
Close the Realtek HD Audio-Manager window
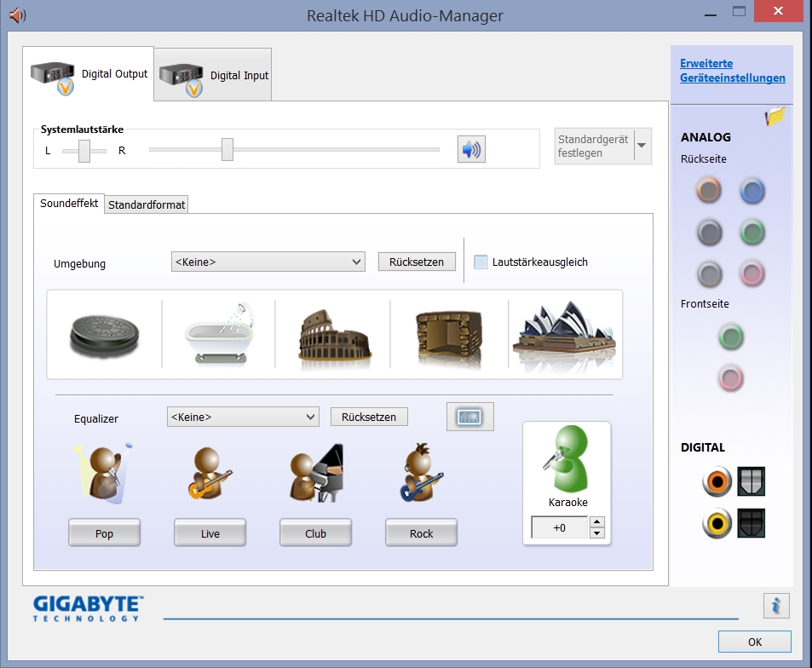(778, 11)
